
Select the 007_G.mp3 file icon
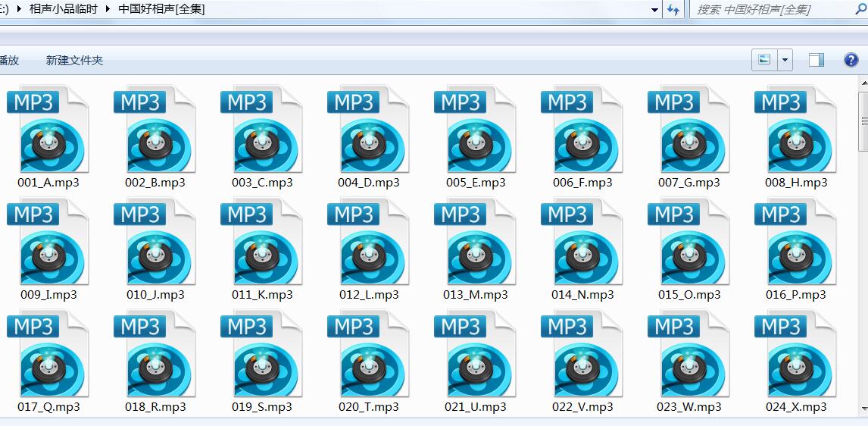(x=689, y=130)
